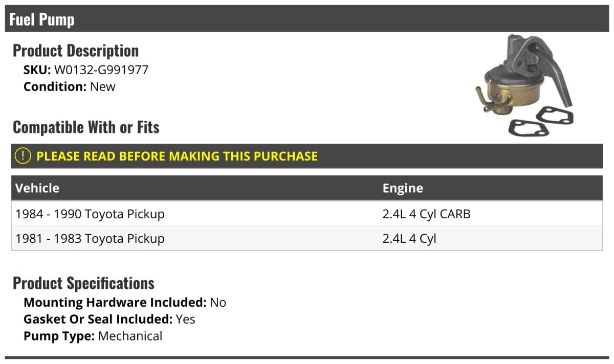Click the Engine column header
614x364 pixels.
click(403, 188)
